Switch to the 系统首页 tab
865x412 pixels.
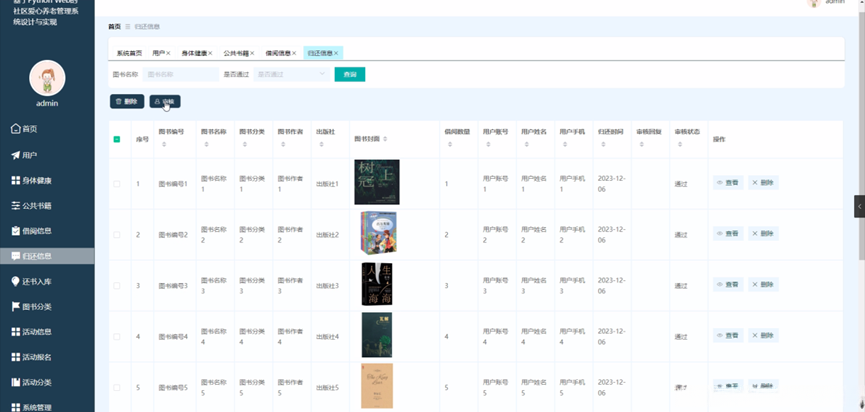click(x=129, y=53)
